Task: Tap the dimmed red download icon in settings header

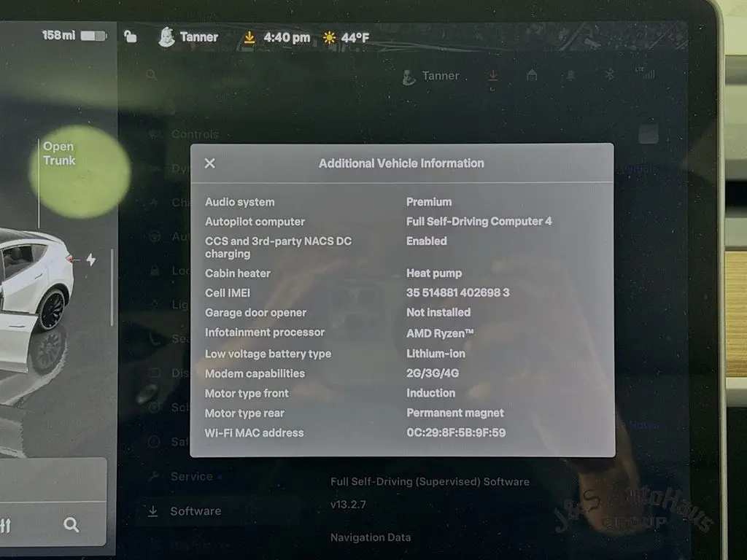Action: [493, 76]
